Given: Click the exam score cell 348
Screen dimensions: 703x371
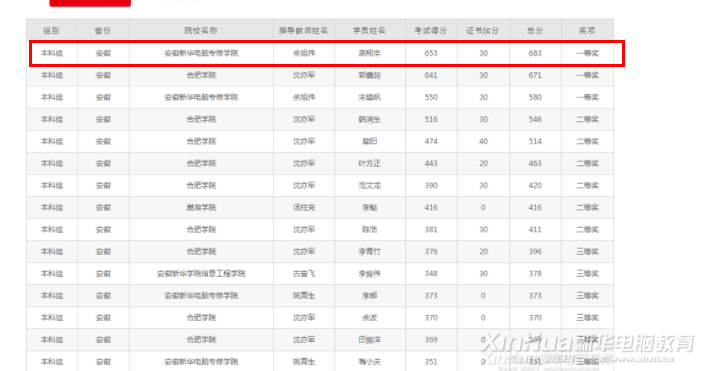Looking at the screenshot, I should pyautogui.click(x=431, y=273).
